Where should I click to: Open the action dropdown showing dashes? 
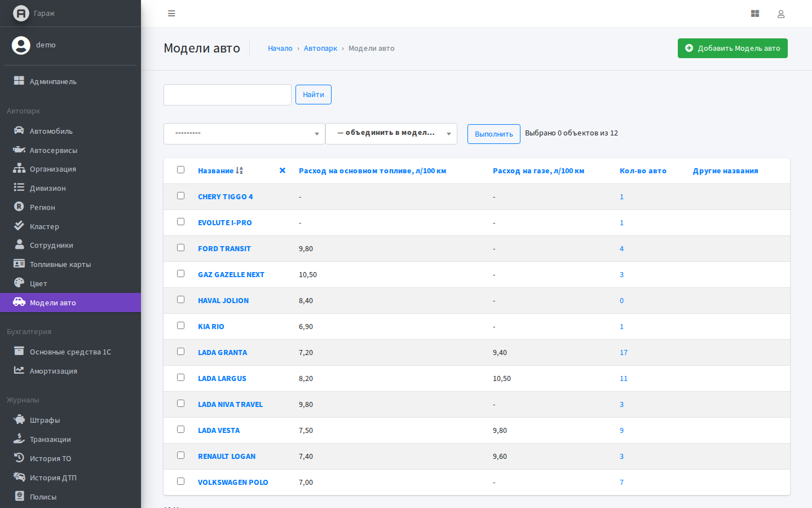(244, 134)
